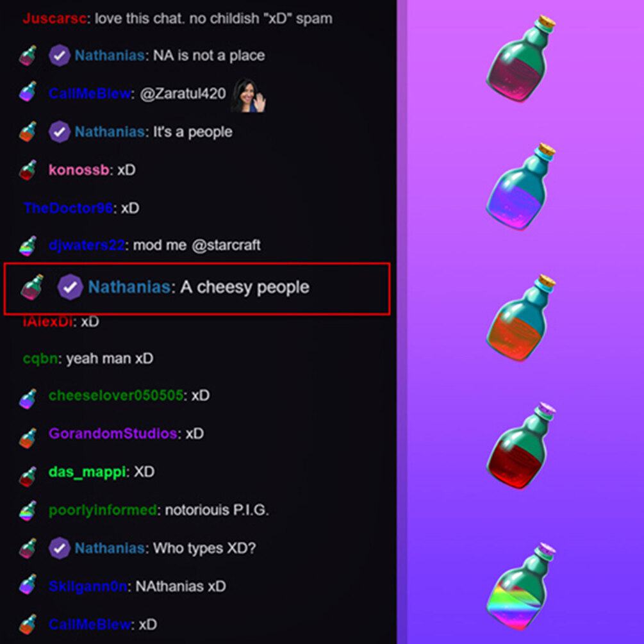Viewport: 644px width, 644px height.
Task: Click the rainbow potion bottle on right panel
Action: point(520,586)
